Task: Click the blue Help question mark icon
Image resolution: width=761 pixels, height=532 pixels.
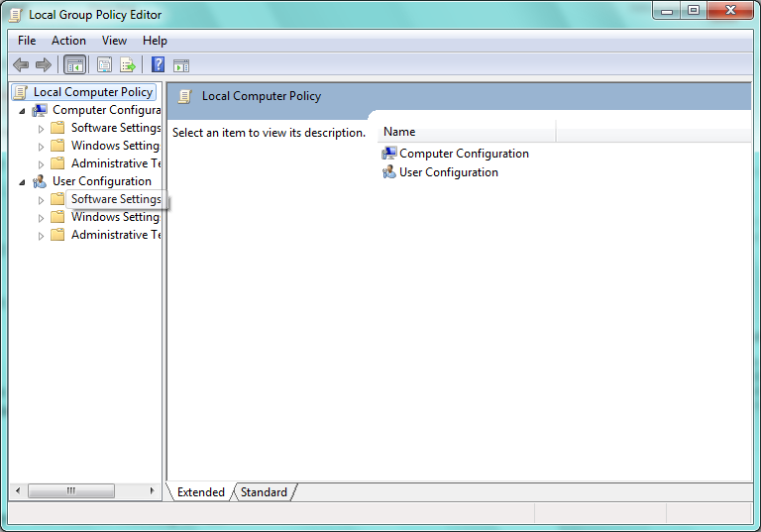Action: pyautogui.click(x=159, y=64)
